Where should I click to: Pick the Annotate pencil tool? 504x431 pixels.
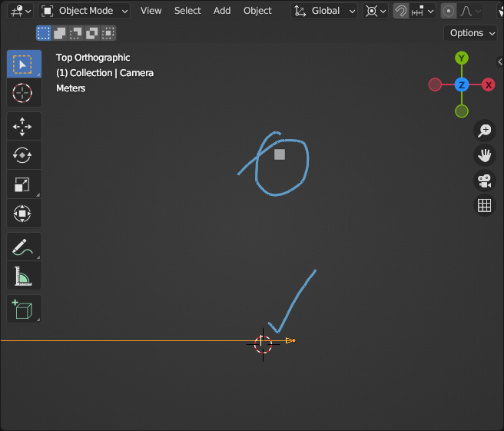(x=23, y=247)
